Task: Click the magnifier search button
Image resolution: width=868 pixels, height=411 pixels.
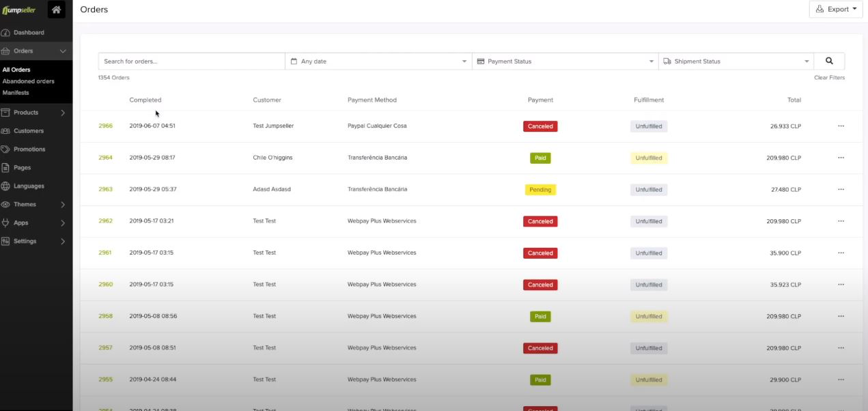Action: click(x=829, y=61)
